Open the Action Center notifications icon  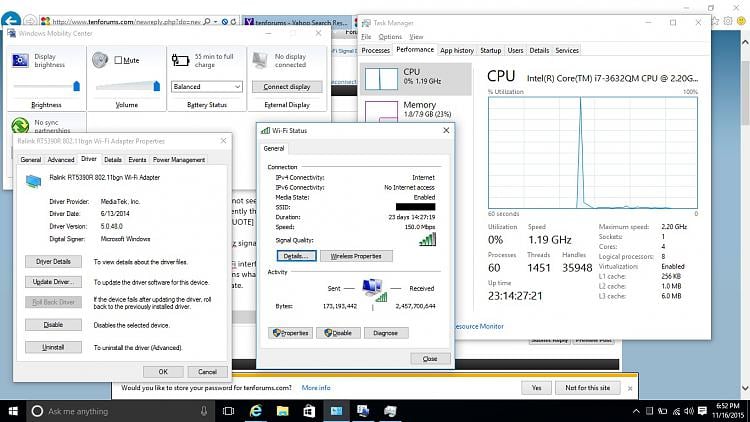coord(702,411)
